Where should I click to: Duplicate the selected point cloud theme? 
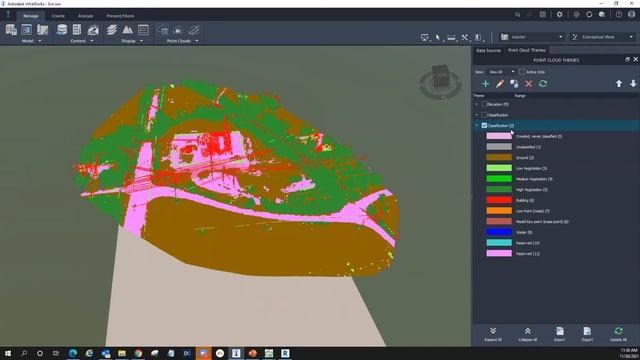(514, 84)
